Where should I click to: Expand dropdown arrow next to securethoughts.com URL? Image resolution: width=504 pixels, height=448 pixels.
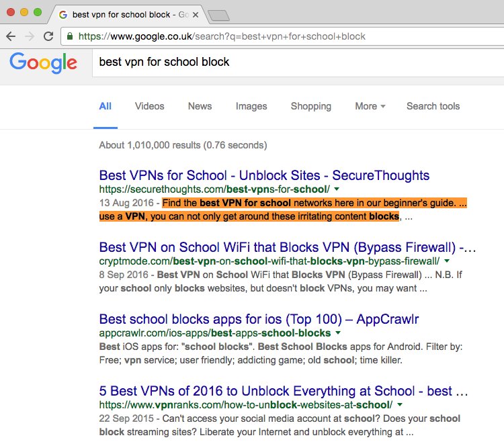tap(337, 189)
